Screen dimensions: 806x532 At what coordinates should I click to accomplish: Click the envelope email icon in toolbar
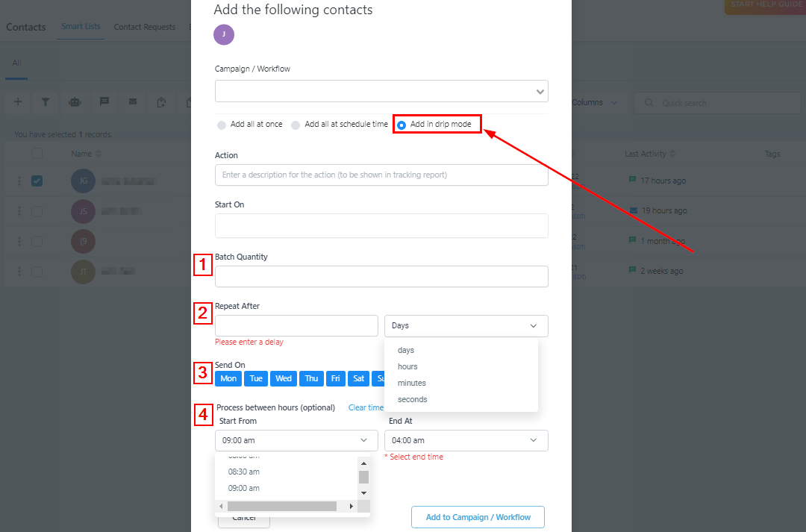click(x=133, y=102)
